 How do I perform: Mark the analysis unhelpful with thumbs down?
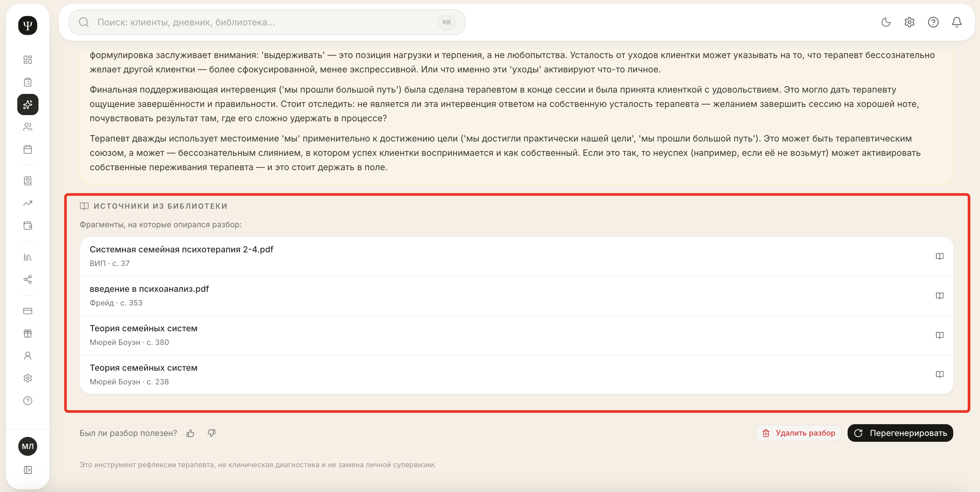click(x=212, y=433)
